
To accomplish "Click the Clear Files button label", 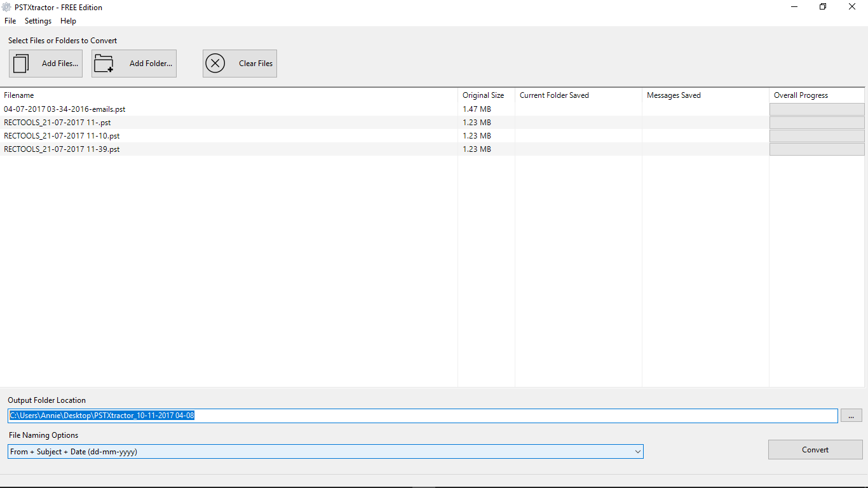I will 256,64.
